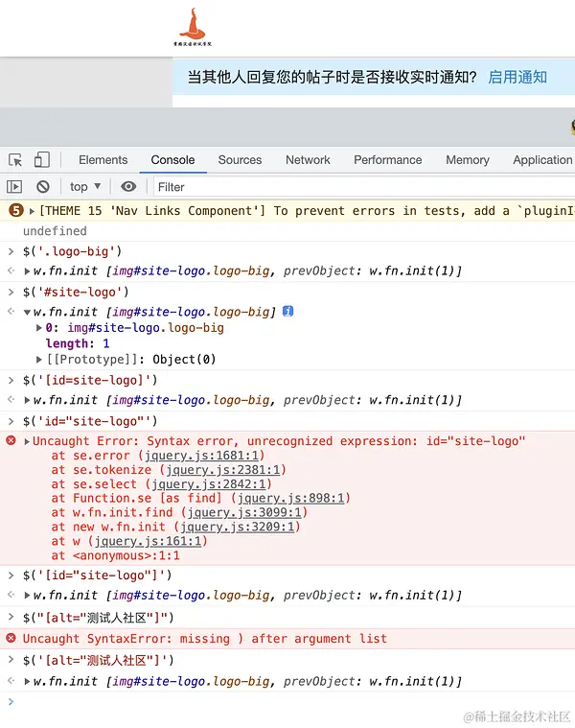Focus the console Filter input field

(x=364, y=187)
